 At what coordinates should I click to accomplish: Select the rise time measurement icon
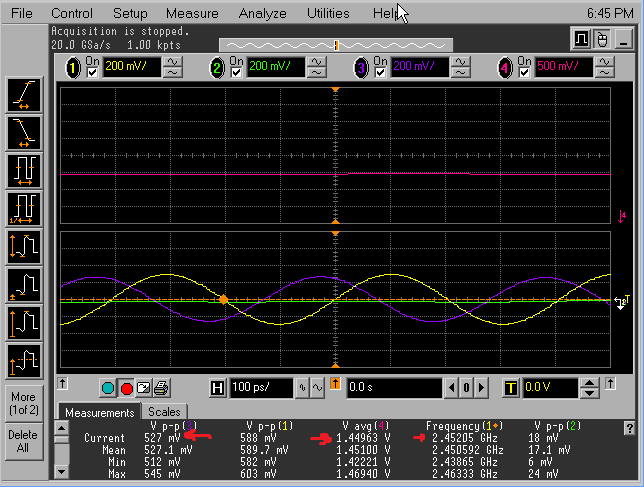click(24, 94)
